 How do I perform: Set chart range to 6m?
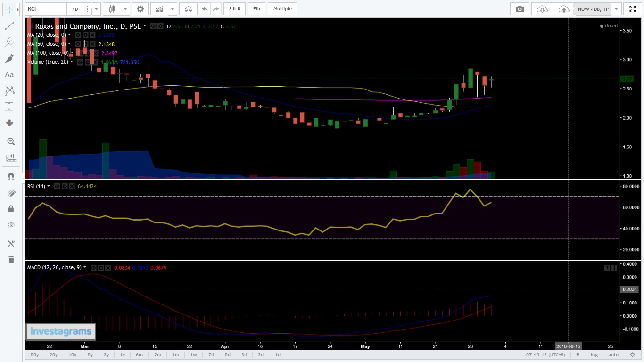(x=139, y=354)
